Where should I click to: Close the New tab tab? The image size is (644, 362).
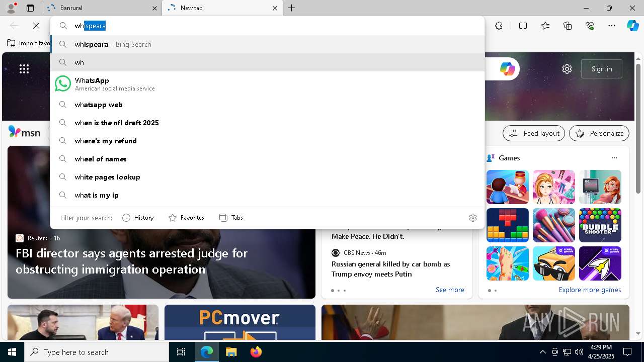(275, 8)
